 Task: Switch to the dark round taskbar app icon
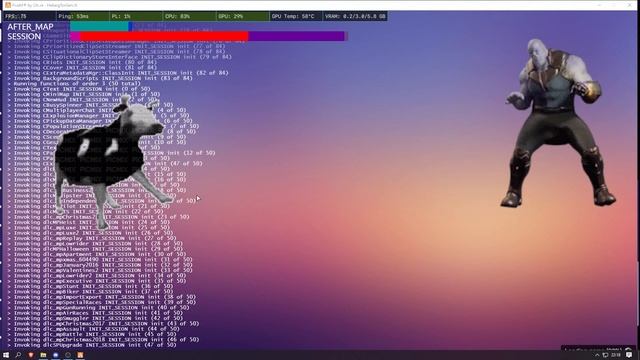pyautogui.click(x=68, y=355)
